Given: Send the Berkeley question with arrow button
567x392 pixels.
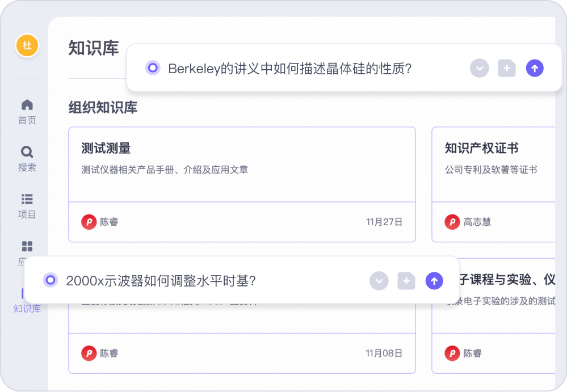Looking at the screenshot, I should tap(535, 68).
